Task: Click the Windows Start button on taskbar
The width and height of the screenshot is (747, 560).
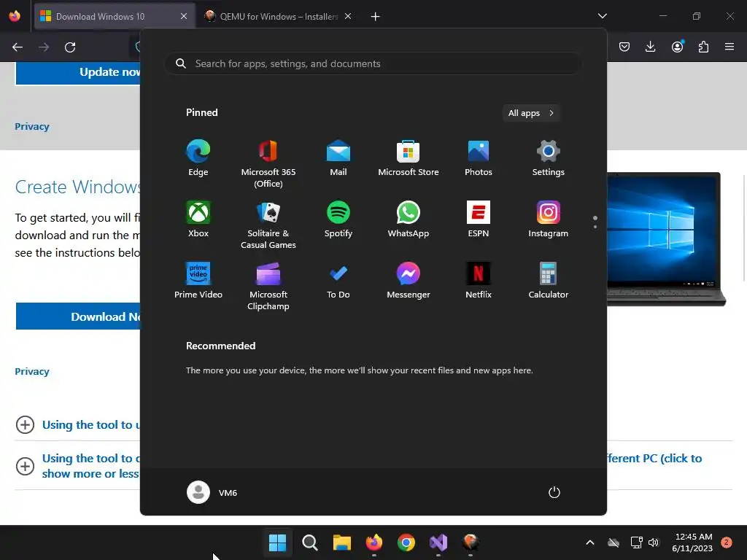Action: pos(277,542)
